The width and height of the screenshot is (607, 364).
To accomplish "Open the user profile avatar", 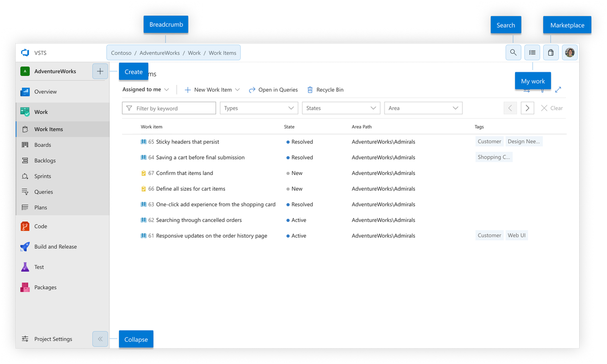I will [570, 53].
